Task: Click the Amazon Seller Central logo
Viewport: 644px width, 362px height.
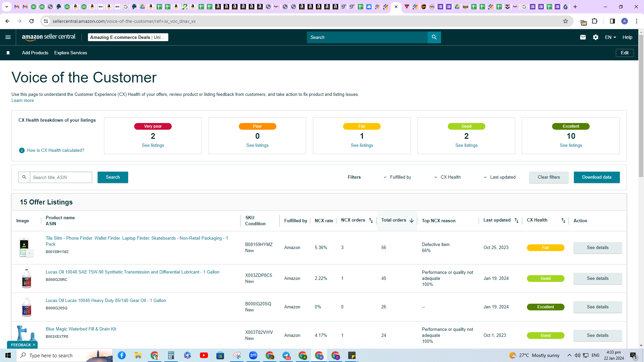Action: pos(49,37)
